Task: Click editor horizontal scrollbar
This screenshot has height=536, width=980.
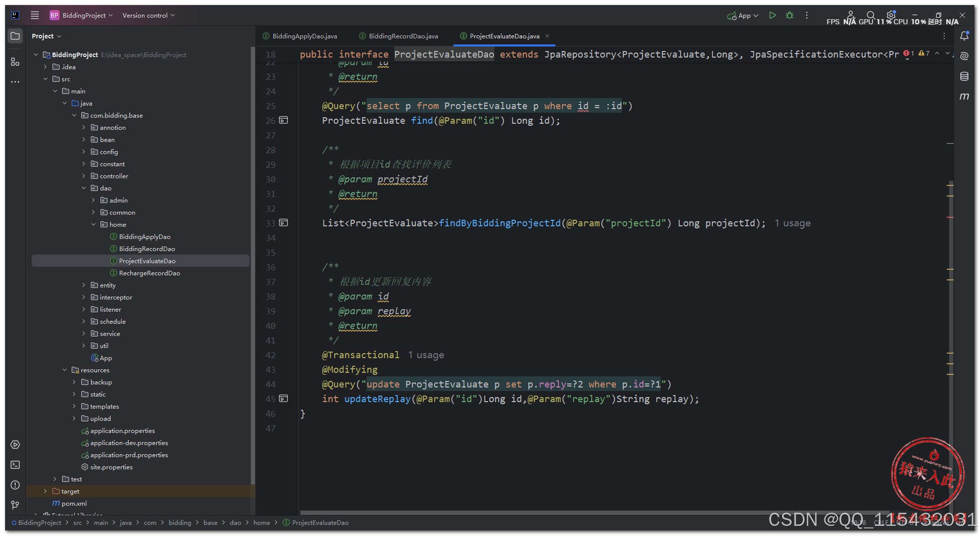Action: tap(596, 512)
